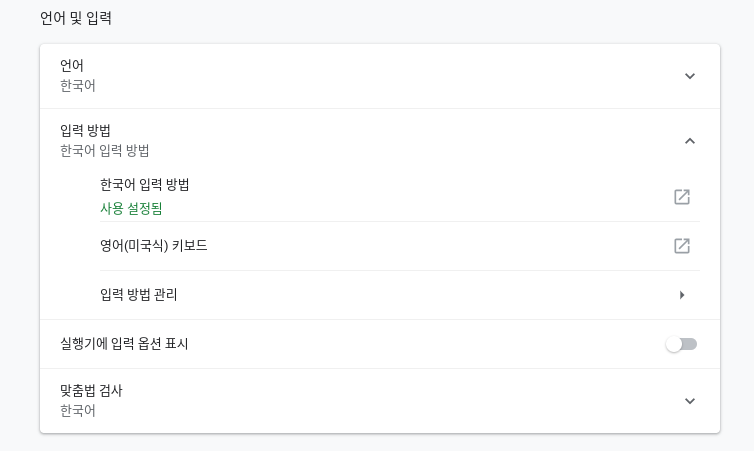Click 한국어 subtitle under 언어

78,86
